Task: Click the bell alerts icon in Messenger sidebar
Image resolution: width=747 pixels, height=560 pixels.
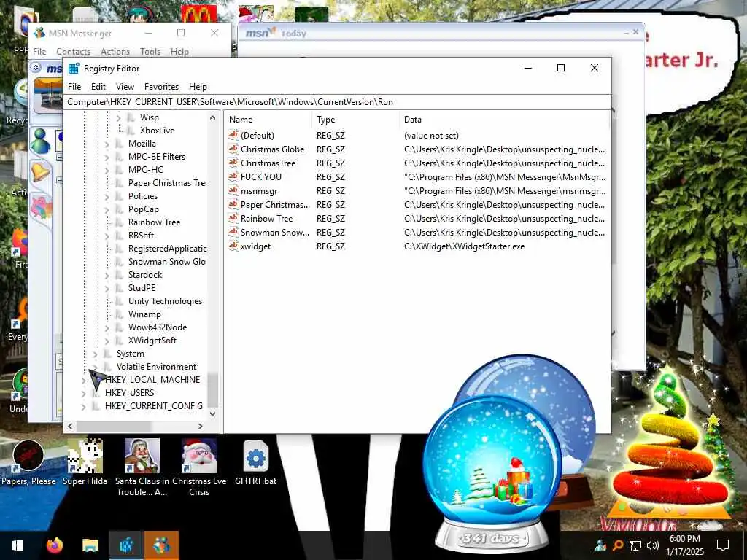Action: click(41, 171)
